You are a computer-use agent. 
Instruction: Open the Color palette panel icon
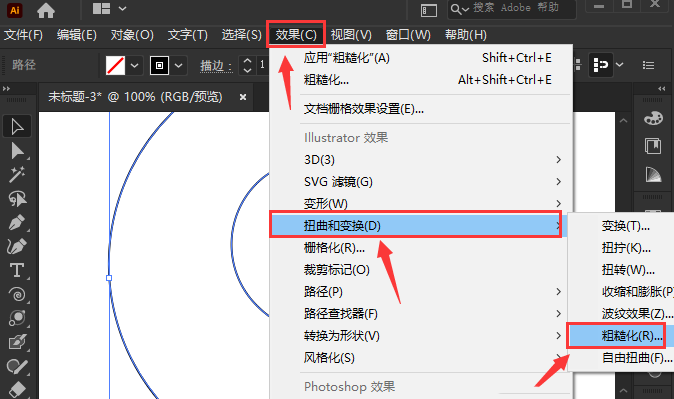click(x=653, y=118)
